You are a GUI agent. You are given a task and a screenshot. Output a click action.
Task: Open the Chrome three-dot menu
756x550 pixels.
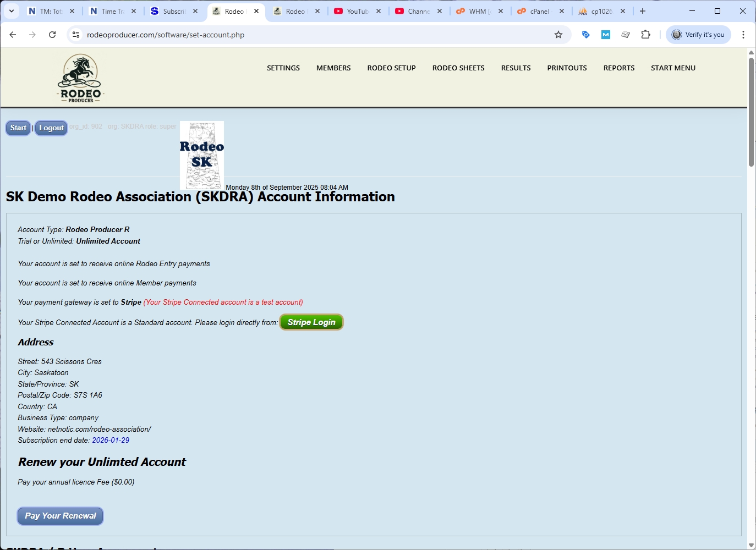click(x=743, y=35)
